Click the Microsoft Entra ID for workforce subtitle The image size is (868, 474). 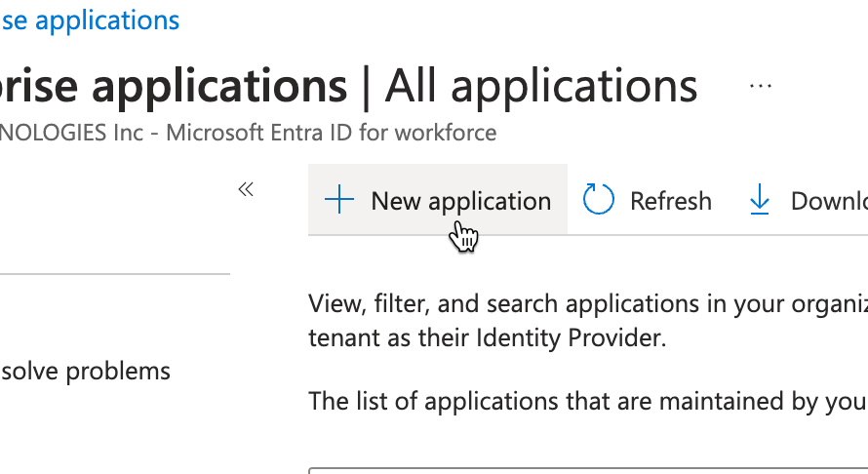point(332,133)
